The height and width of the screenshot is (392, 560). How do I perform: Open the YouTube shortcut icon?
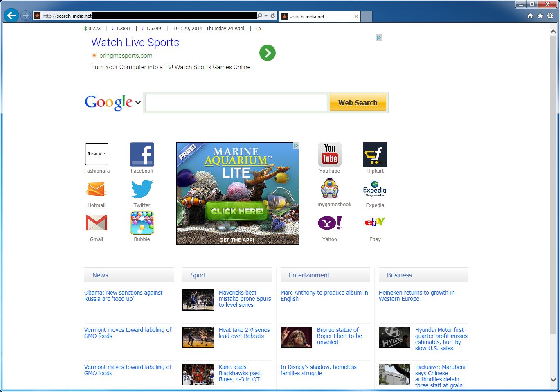tap(330, 154)
